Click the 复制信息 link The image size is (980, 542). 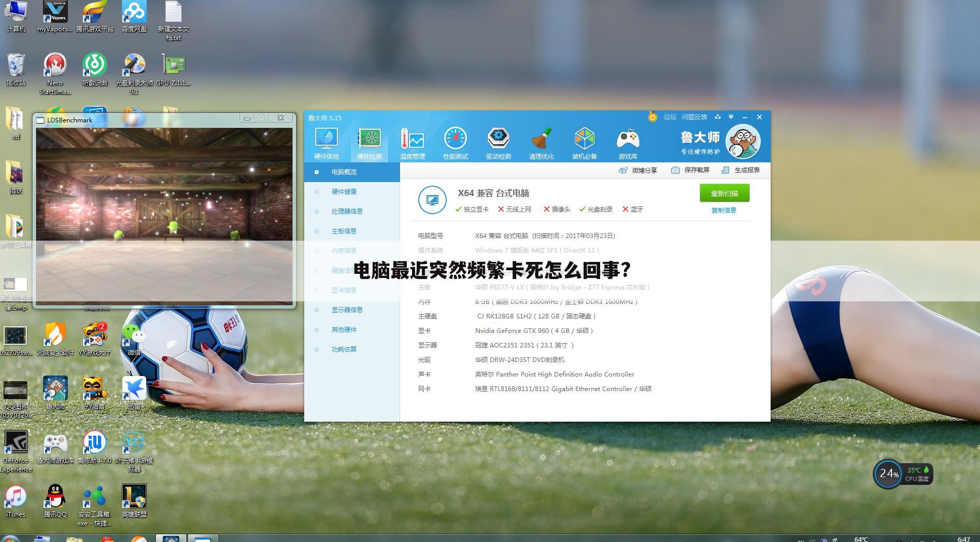click(x=723, y=211)
